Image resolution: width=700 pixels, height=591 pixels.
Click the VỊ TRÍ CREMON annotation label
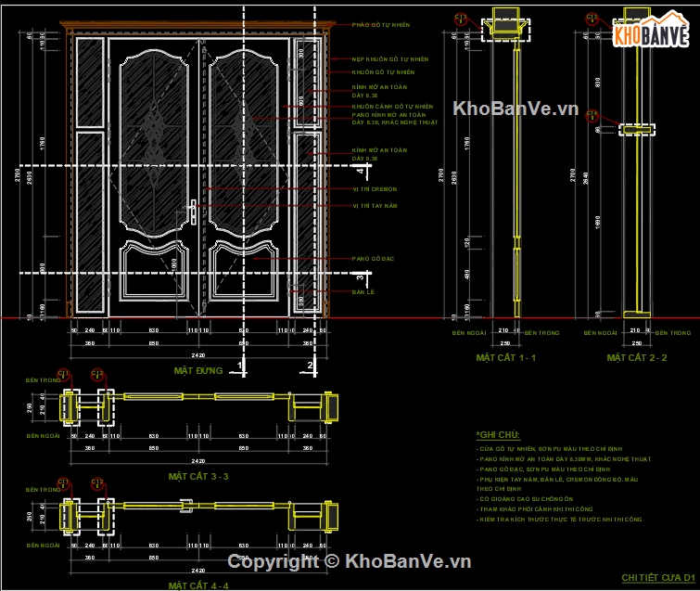375,189
